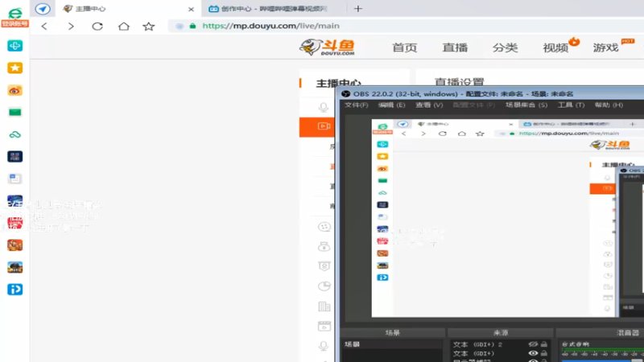Go to Douyu 视频 link
This screenshot has height=362, width=644.
tap(555, 47)
